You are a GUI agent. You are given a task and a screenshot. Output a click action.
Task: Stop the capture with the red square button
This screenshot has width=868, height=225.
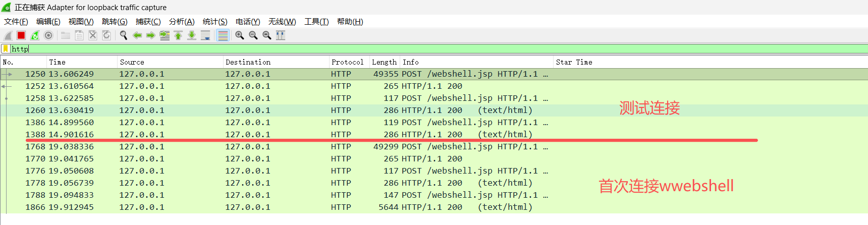21,35
